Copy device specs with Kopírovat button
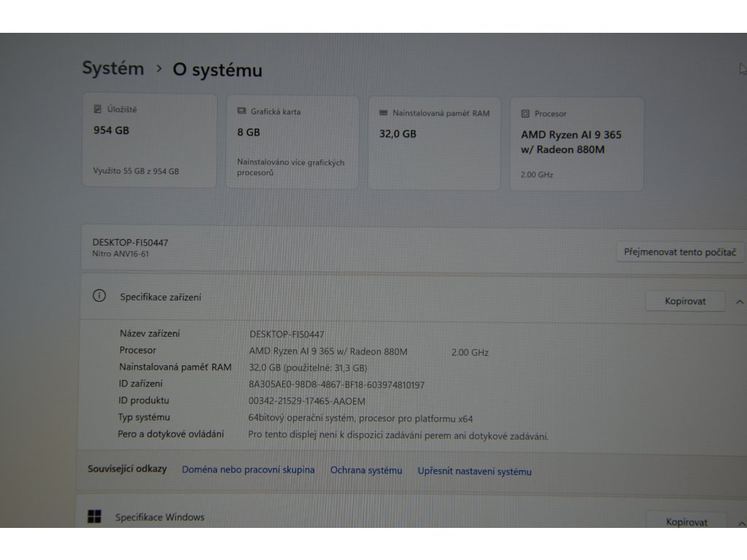The width and height of the screenshot is (747, 560). click(685, 301)
